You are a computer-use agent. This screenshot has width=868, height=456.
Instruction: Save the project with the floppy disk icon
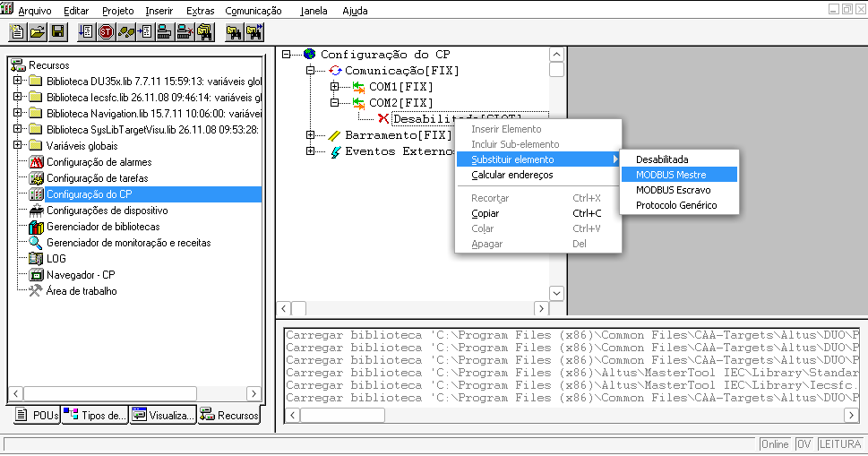tap(58, 32)
